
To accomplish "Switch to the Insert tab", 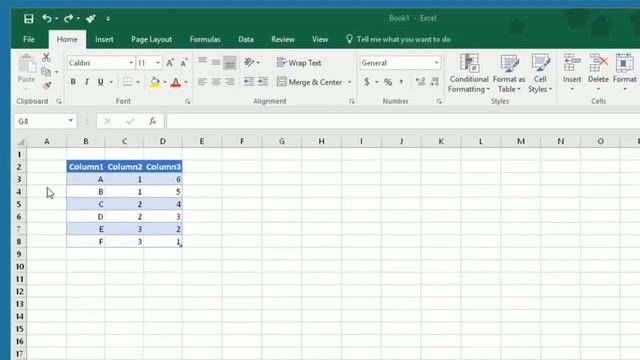I will tap(104, 39).
